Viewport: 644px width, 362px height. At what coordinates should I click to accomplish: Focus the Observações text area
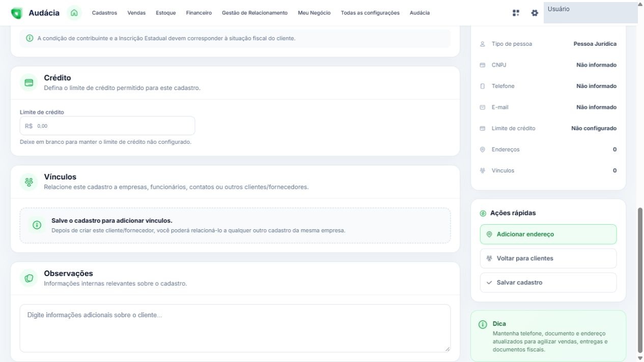[235, 328]
